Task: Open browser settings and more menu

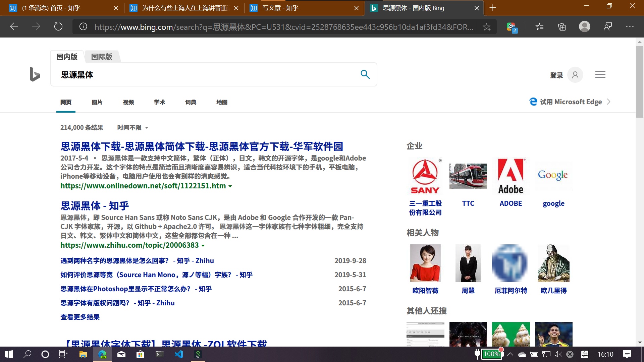Action: [630, 26]
